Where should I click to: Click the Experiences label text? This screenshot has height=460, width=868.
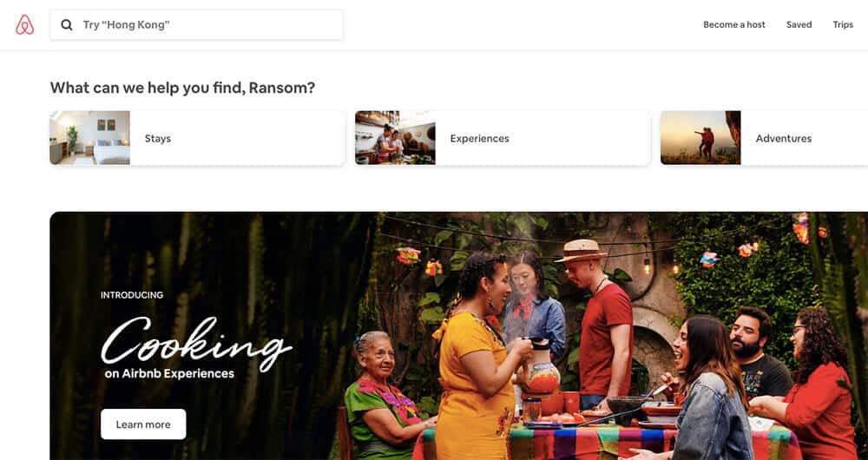tap(479, 138)
